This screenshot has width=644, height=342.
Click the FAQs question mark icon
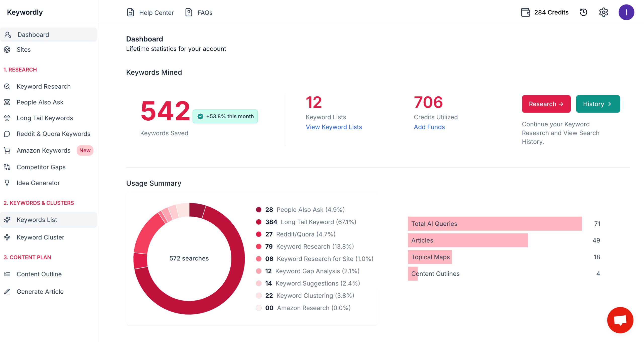(189, 12)
